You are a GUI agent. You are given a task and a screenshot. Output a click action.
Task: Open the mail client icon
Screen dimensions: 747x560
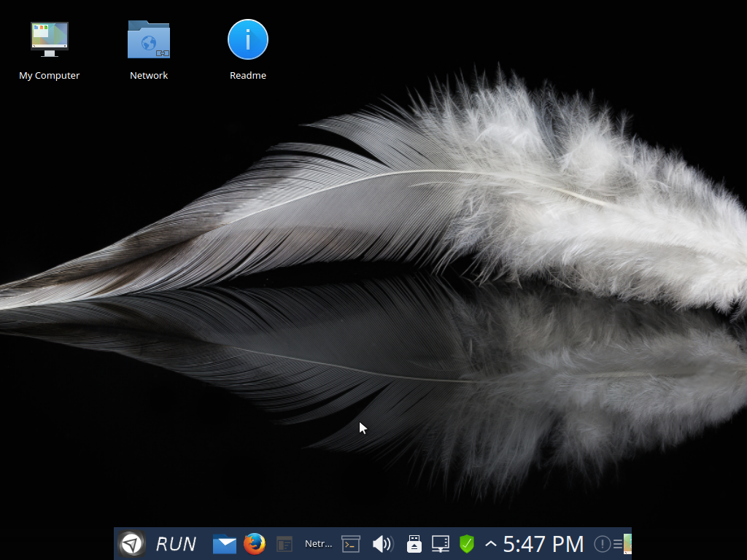224,544
